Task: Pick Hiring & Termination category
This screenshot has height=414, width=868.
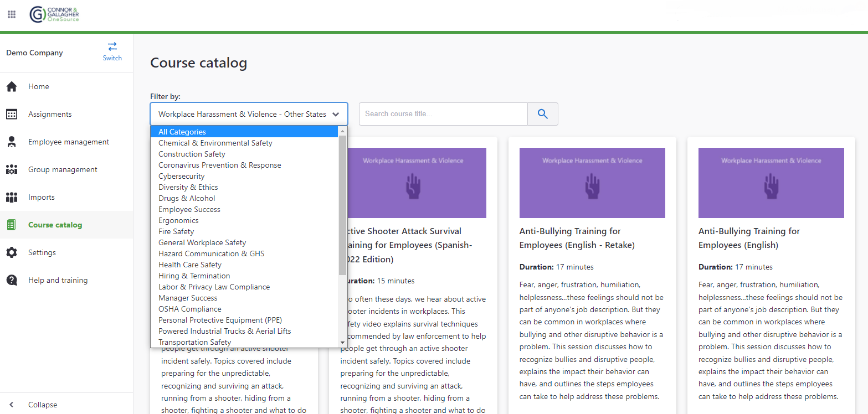Action: (x=244, y=276)
